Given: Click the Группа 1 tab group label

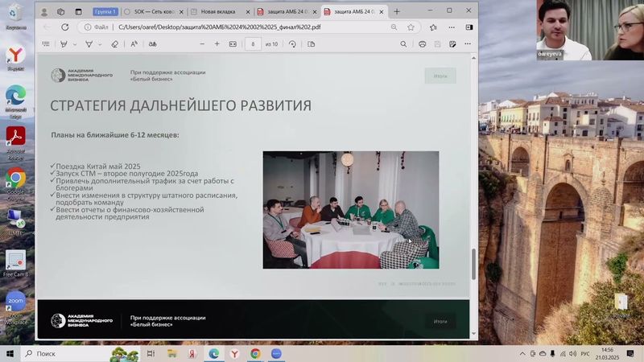Looking at the screenshot, I should (105, 12).
